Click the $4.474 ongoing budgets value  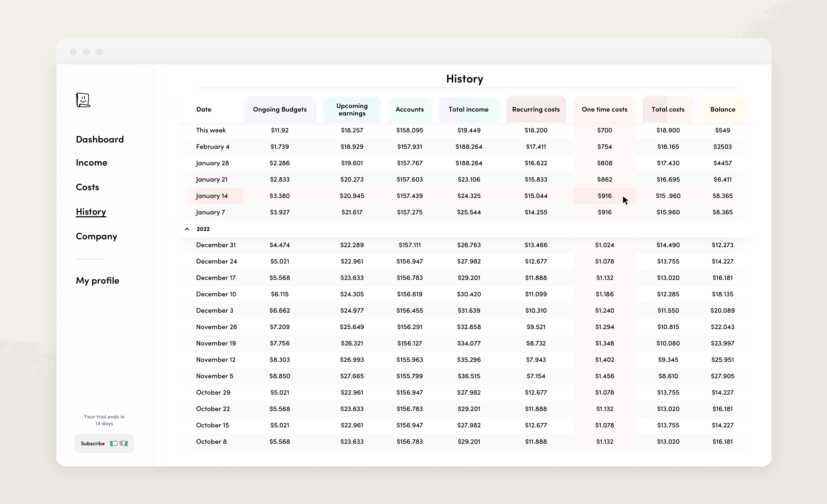coord(280,245)
